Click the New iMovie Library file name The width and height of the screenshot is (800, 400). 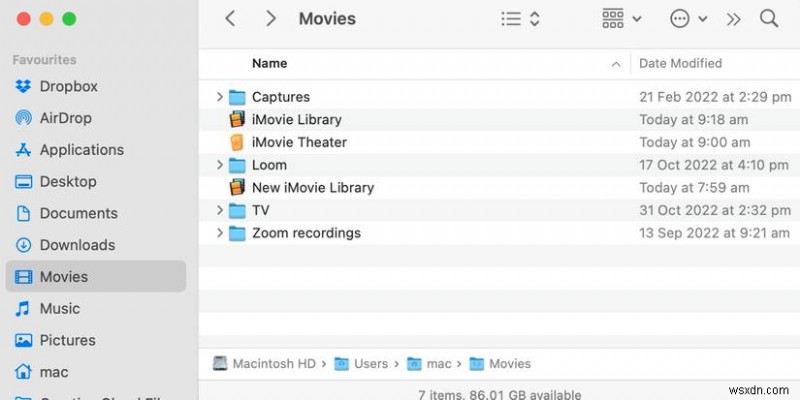tap(313, 188)
